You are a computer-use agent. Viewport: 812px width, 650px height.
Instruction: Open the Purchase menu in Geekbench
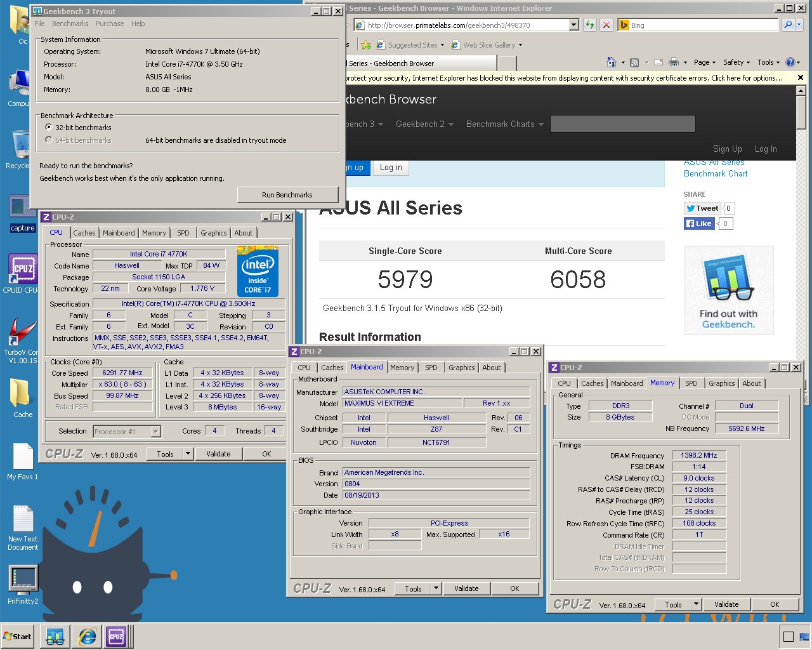pyautogui.click(x=110, y=23)
